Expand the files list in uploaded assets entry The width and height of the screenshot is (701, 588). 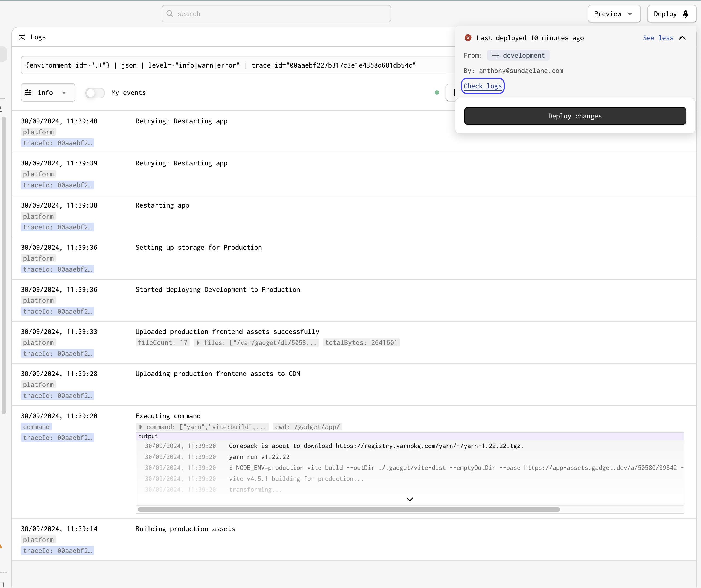(198, 342)
